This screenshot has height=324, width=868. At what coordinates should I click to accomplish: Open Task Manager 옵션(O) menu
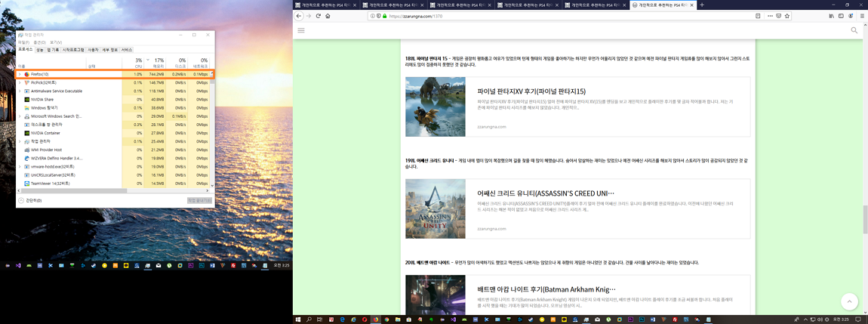pyautogui.click(x=39, y=42)
